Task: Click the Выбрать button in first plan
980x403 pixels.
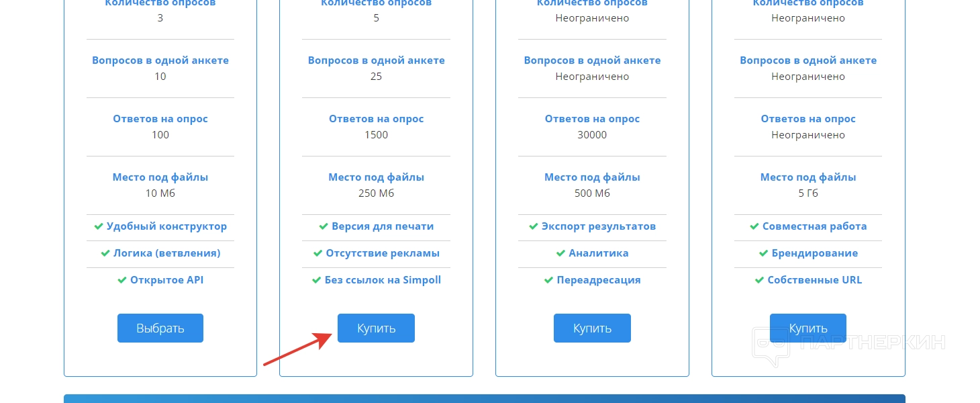Action: [x=160, y=328]
